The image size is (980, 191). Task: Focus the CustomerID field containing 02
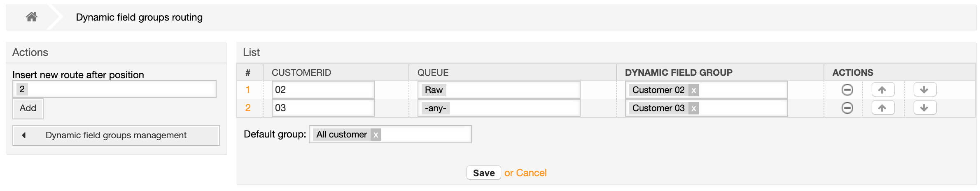(323, 90)
